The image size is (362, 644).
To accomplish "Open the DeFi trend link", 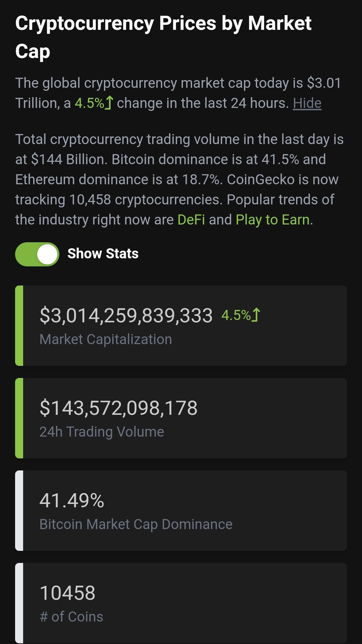I will [191, 220].
